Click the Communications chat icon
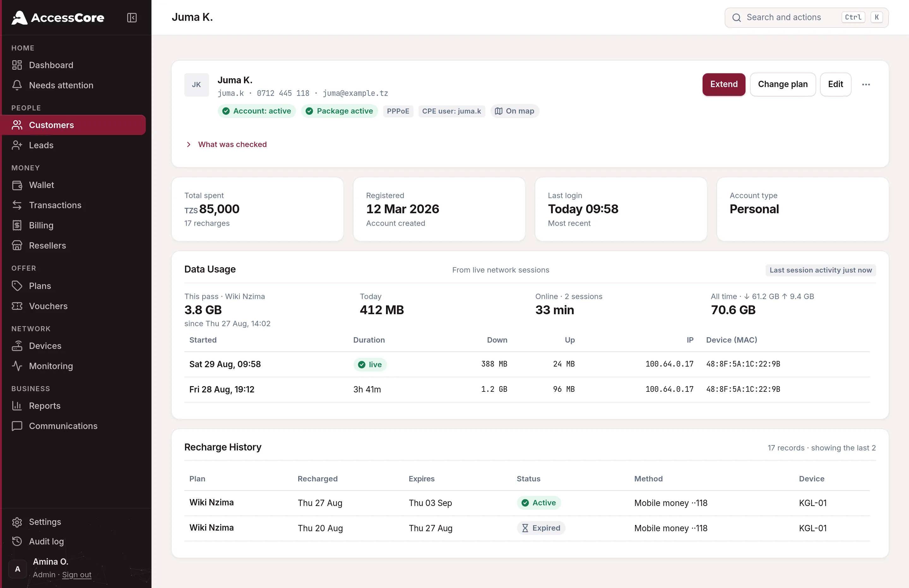909x588 pixels. click(17, 426)
